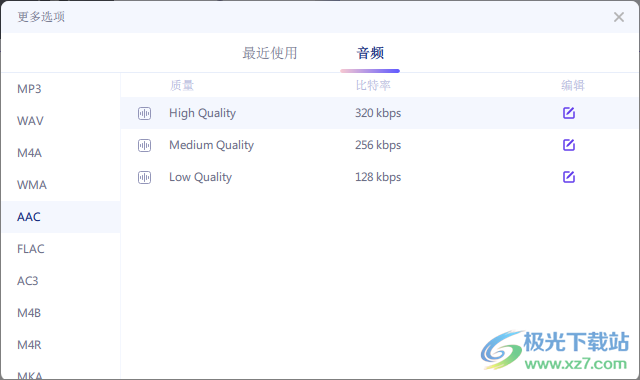Image resolution: width=640 pixels, height=380 pixels.
Task: Edit the High Quality preset
Action: point(569,113)
